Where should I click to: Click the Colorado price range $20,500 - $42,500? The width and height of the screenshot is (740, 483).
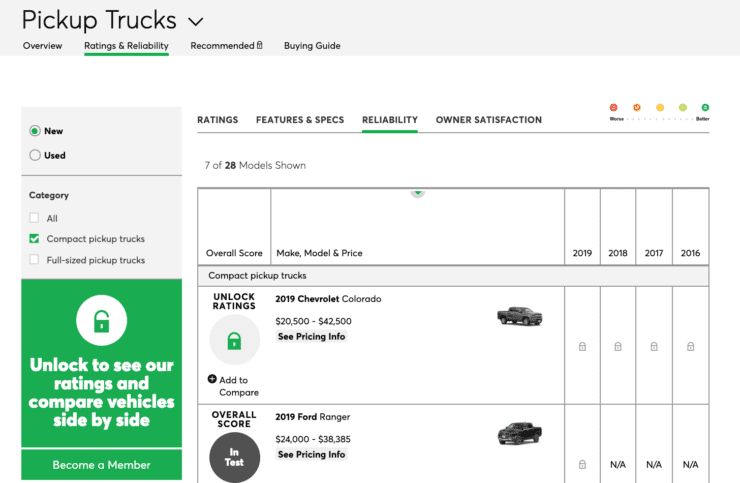313,321
